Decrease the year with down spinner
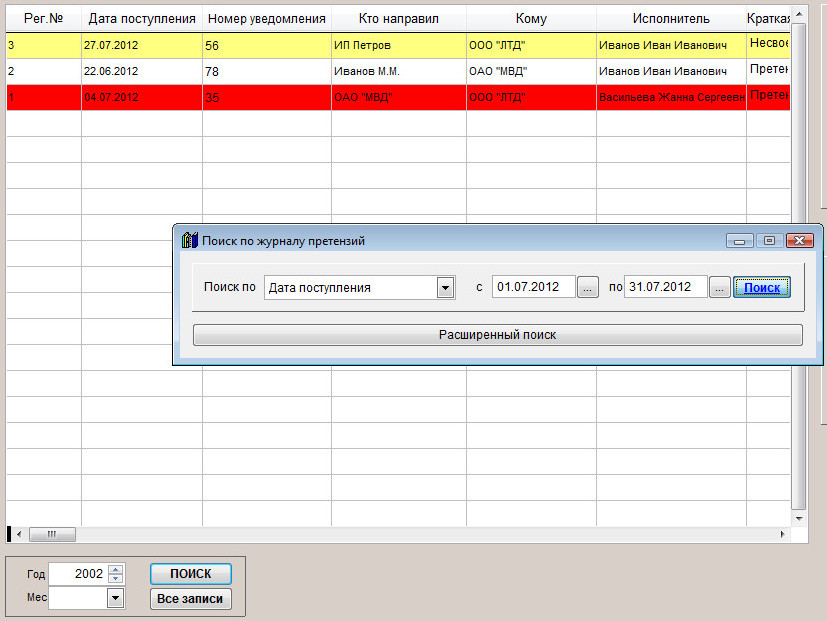Image resolution: width=827 pixels, height=621 pixels. tap(116, 579)
